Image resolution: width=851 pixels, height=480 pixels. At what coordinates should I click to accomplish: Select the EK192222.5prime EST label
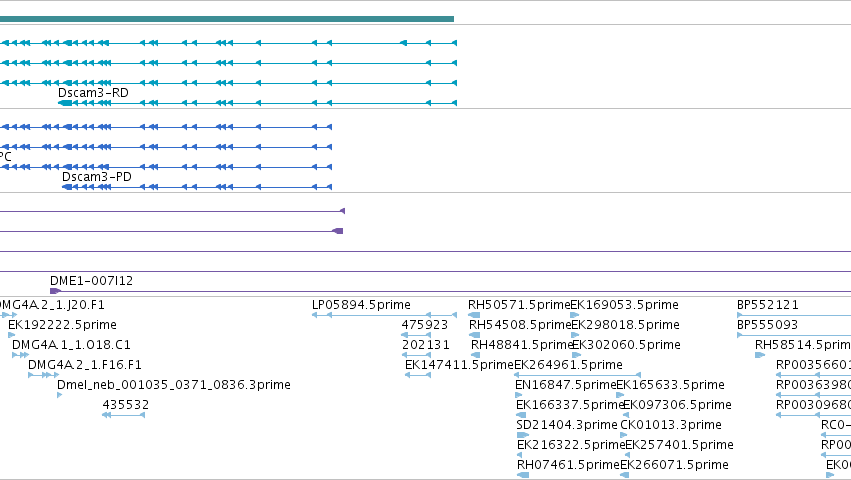(62, 325)
